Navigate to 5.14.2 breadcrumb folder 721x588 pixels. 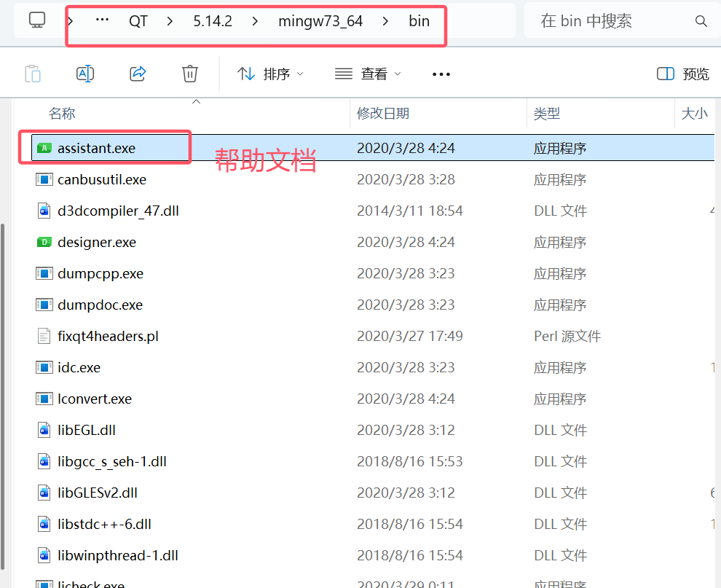213,21
